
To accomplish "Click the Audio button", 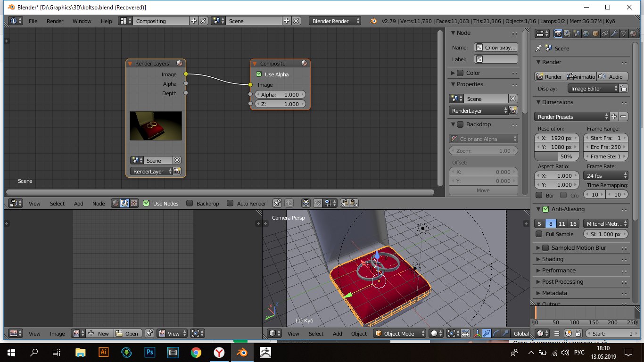I will (612, 76).
